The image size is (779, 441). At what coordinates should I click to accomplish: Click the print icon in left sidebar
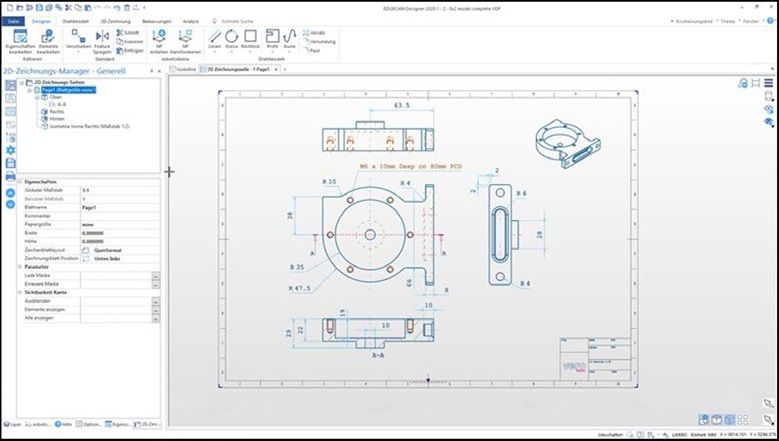10,176
